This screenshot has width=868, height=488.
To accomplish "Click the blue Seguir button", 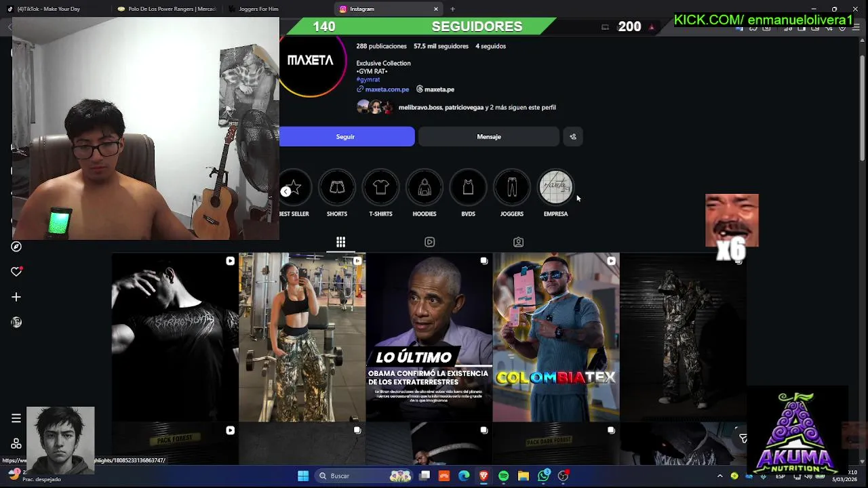I will 347,136.
